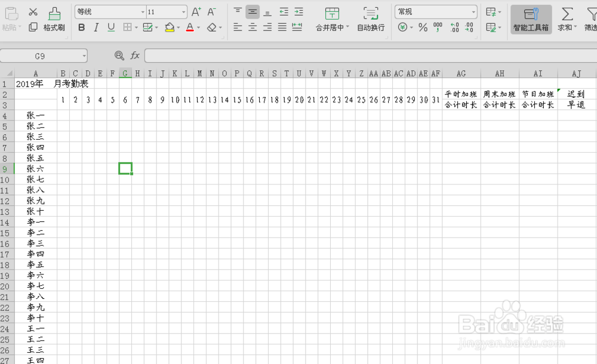Click the 平时加班合计时长 header cell

tap(461, 100)
